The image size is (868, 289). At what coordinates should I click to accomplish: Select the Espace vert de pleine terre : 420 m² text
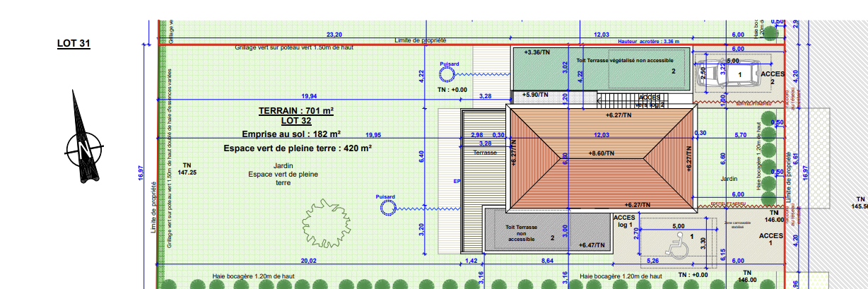(297, 148)
